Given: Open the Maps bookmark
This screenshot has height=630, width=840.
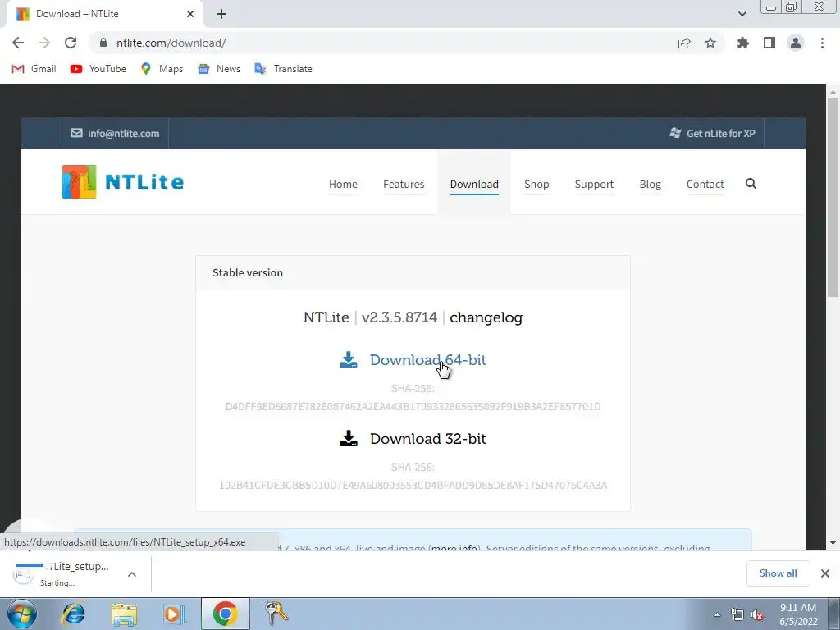Looking at the screenshot, I should coord(162,69).
